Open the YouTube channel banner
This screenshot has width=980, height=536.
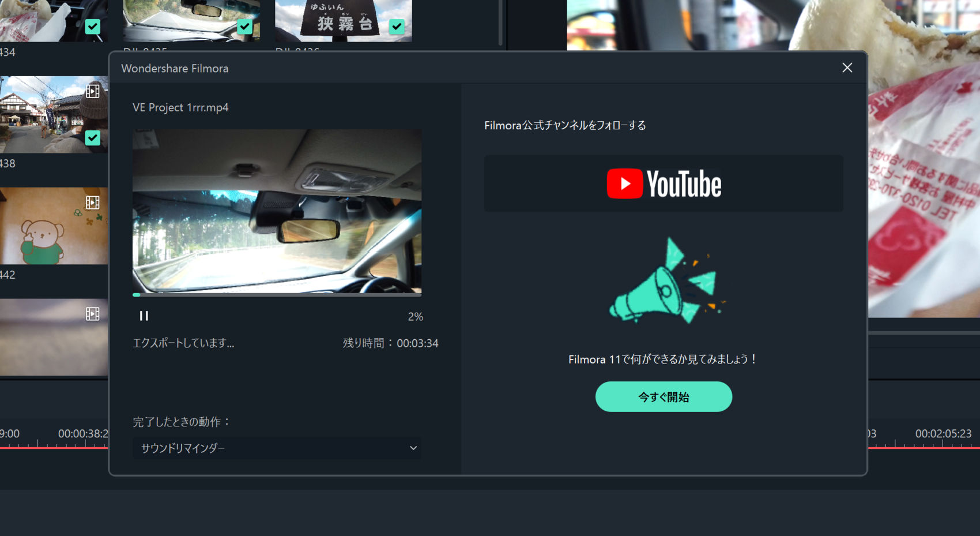[x=664, y=183]
